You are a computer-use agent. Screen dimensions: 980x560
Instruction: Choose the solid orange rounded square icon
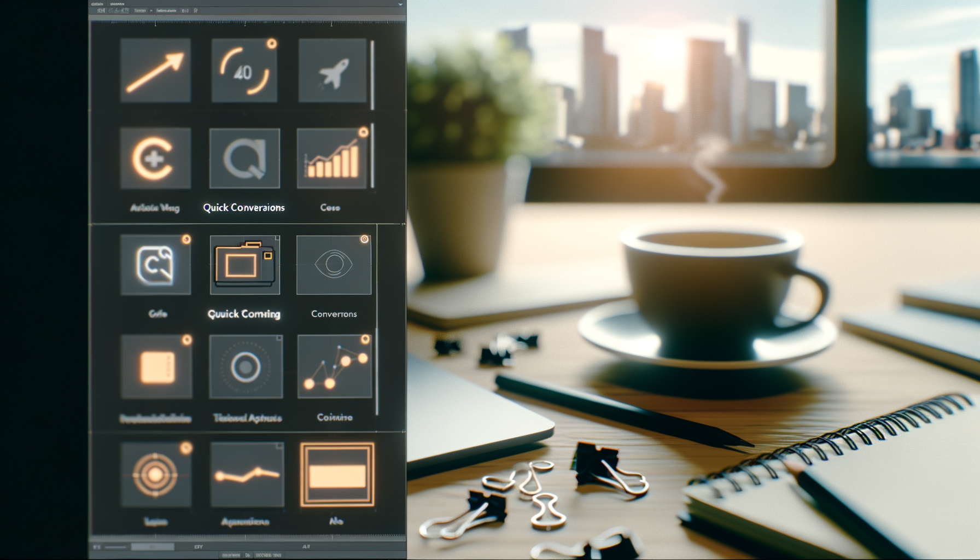[x=156, y=366]
